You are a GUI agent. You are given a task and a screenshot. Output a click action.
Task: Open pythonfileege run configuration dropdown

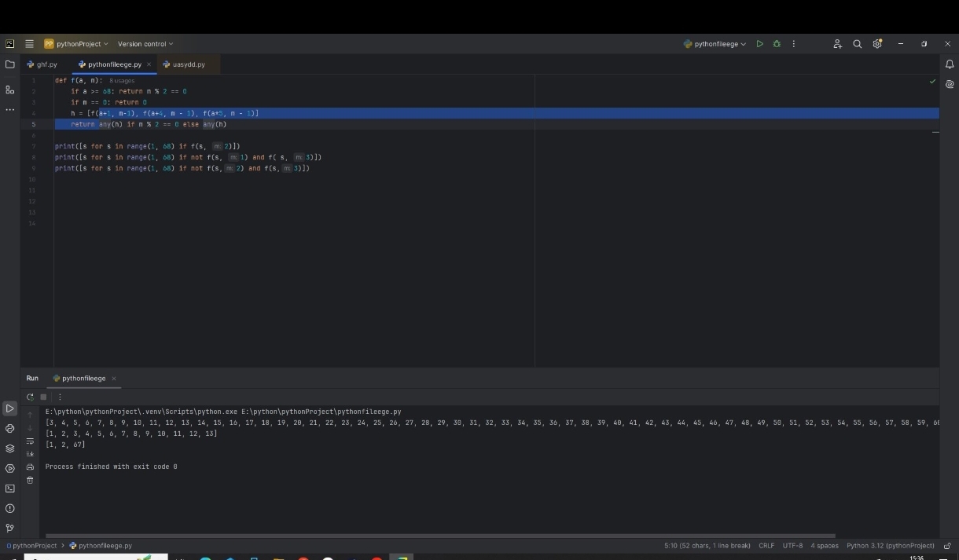tap(715, 44)
